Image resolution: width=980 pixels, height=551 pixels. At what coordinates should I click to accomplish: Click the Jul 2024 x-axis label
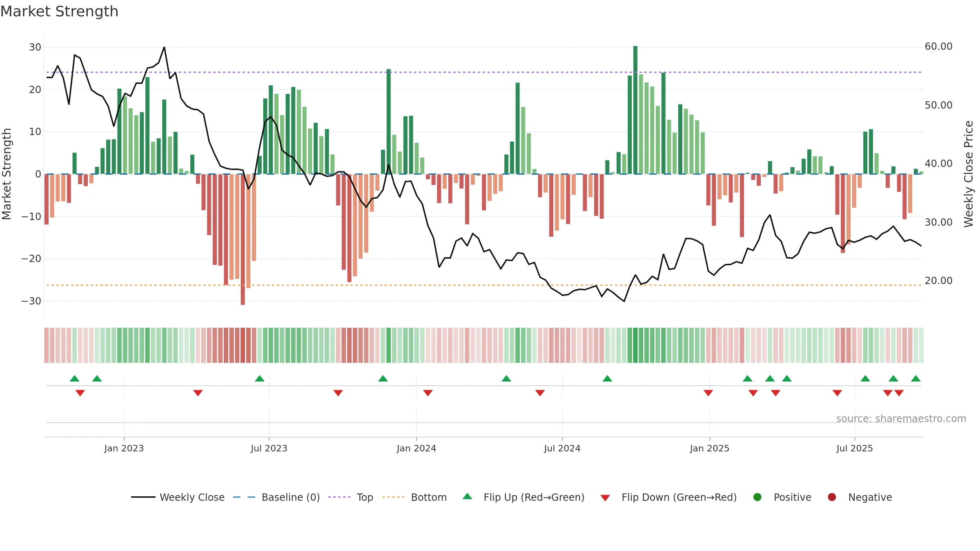coord(562,448)
